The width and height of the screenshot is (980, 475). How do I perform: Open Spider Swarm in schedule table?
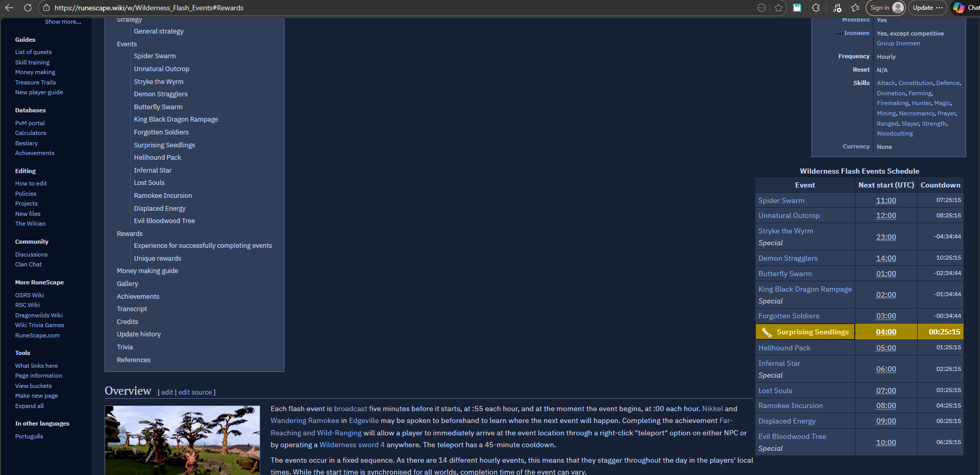click(x=781, y=201)
